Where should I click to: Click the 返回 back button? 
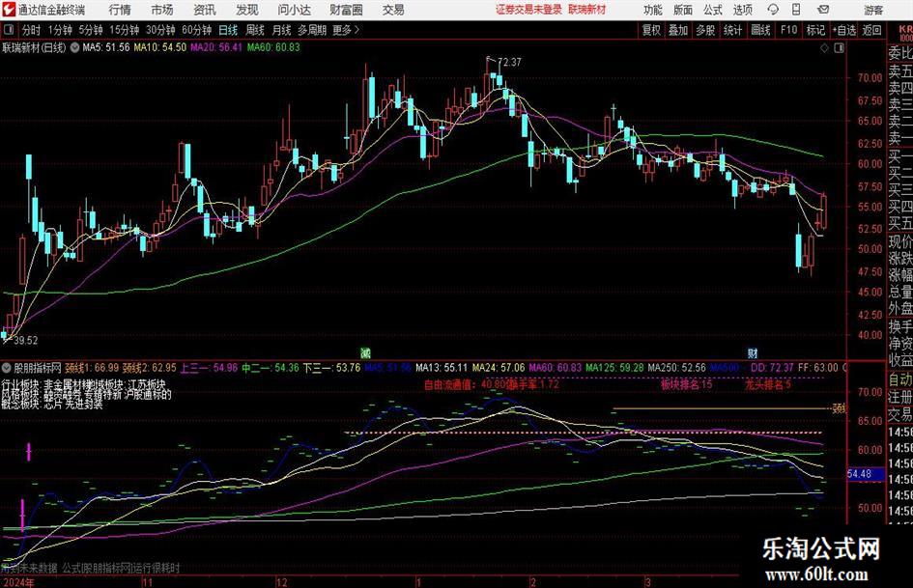(871, 30)
